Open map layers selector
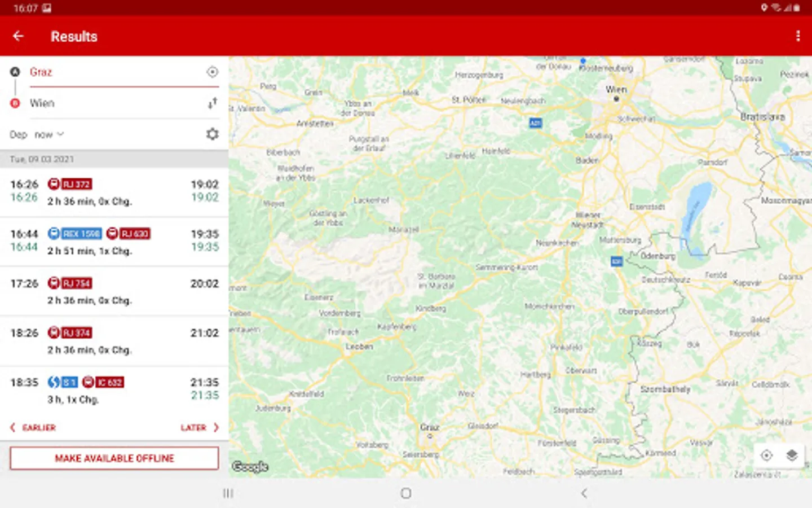812x508 pixels. coord(792,456)
